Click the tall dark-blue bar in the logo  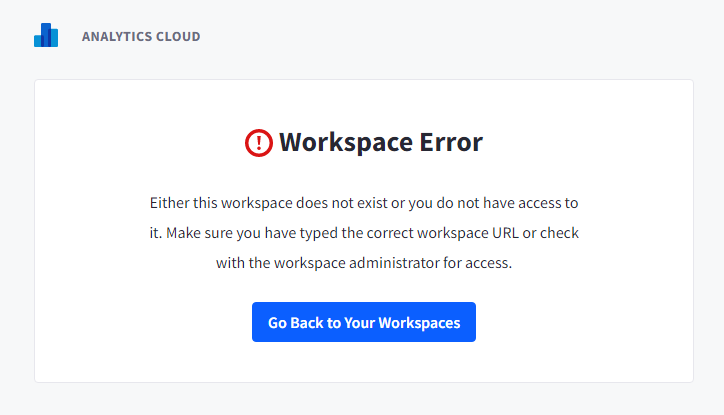tap(46, 35)
